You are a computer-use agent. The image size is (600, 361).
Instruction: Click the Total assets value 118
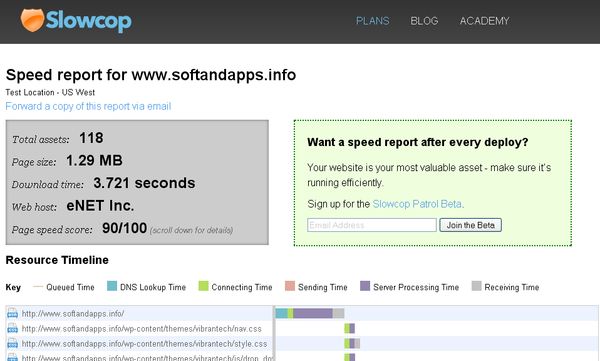(91, 138)
